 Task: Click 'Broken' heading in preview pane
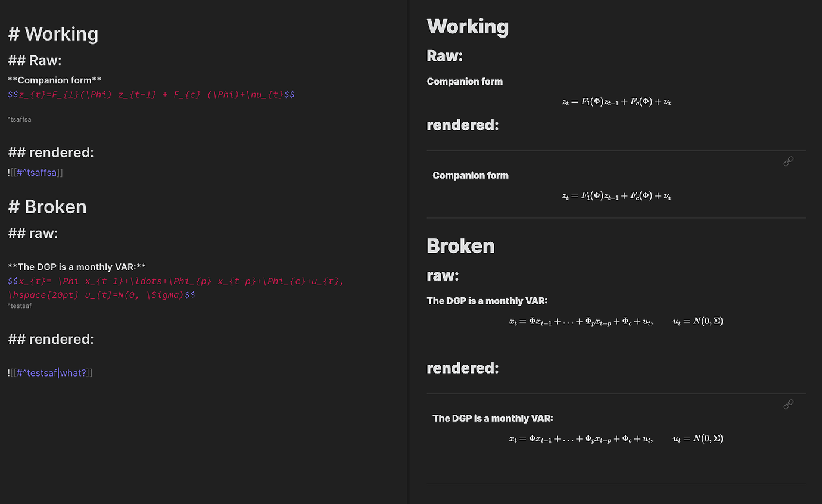pos(461,246)
